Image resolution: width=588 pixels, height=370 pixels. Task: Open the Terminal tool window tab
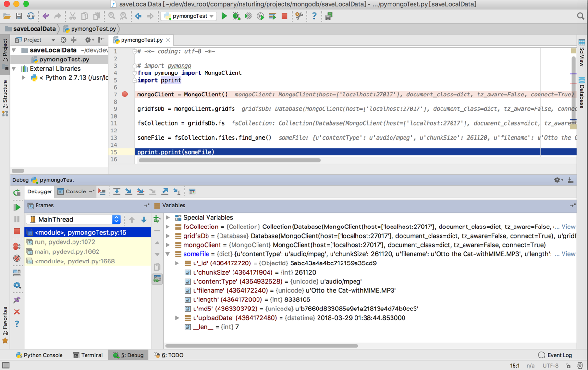(88, 355)
